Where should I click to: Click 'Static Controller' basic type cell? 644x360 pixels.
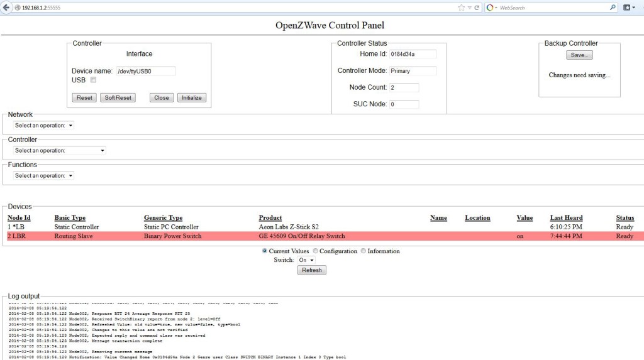coord(76,227)
